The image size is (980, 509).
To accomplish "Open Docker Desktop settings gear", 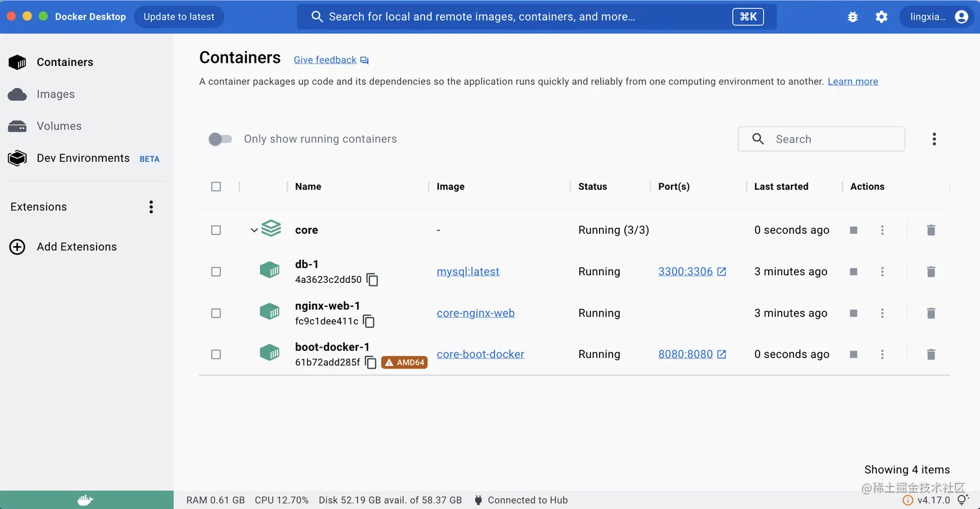I will (881, 17).
